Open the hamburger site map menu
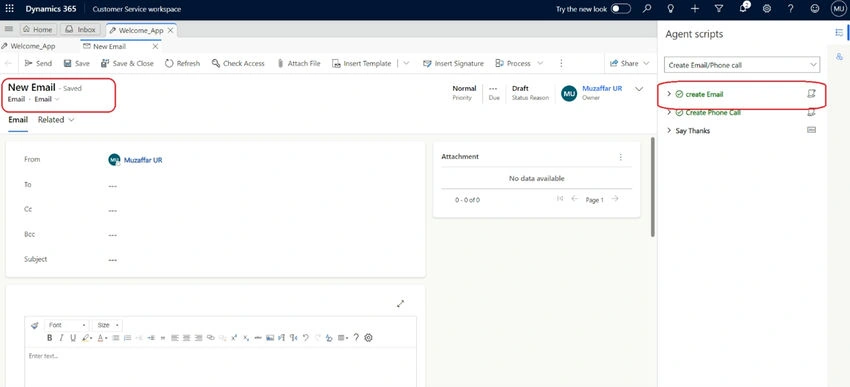 (x=9, y=29)
